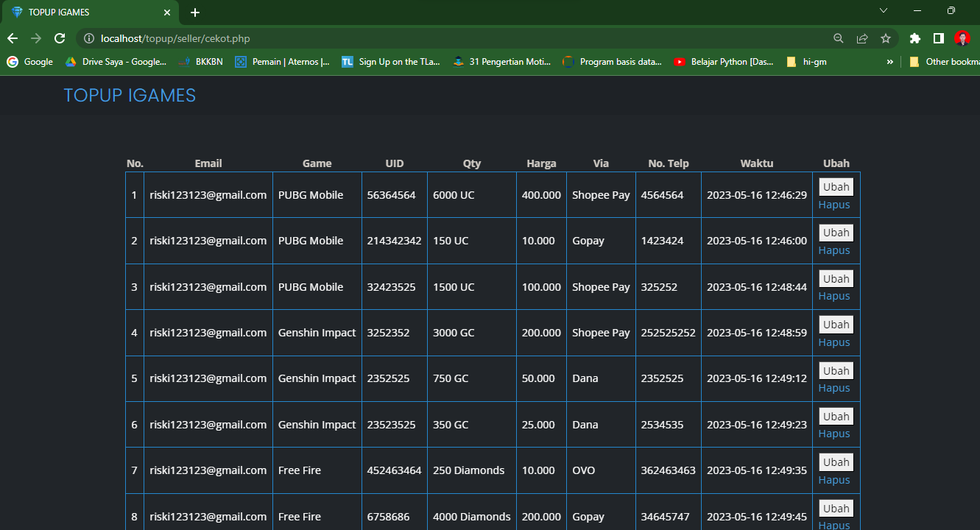
Task: Open Other bookmarks folder
Action: pyautogui.click(x=951, y=62)
